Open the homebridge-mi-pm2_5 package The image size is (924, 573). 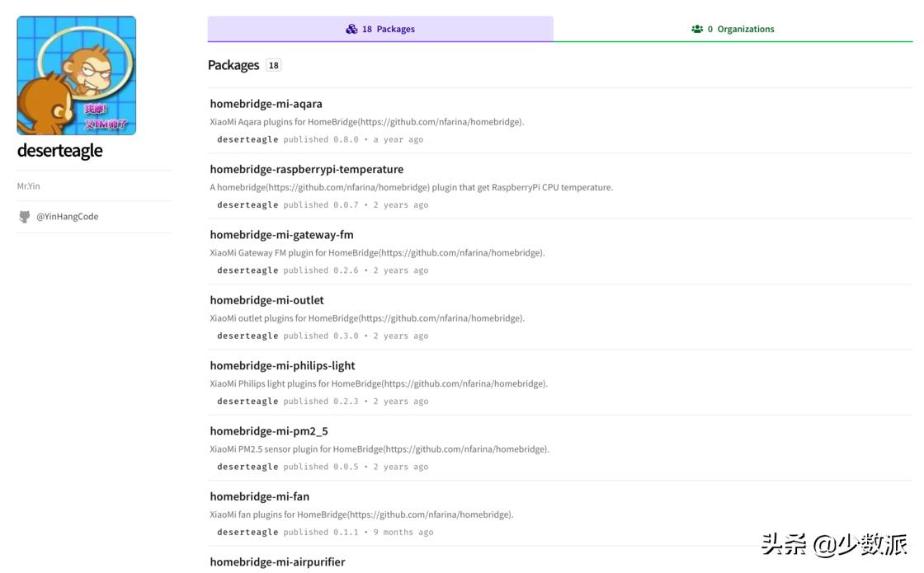click(x=269, y=431)
